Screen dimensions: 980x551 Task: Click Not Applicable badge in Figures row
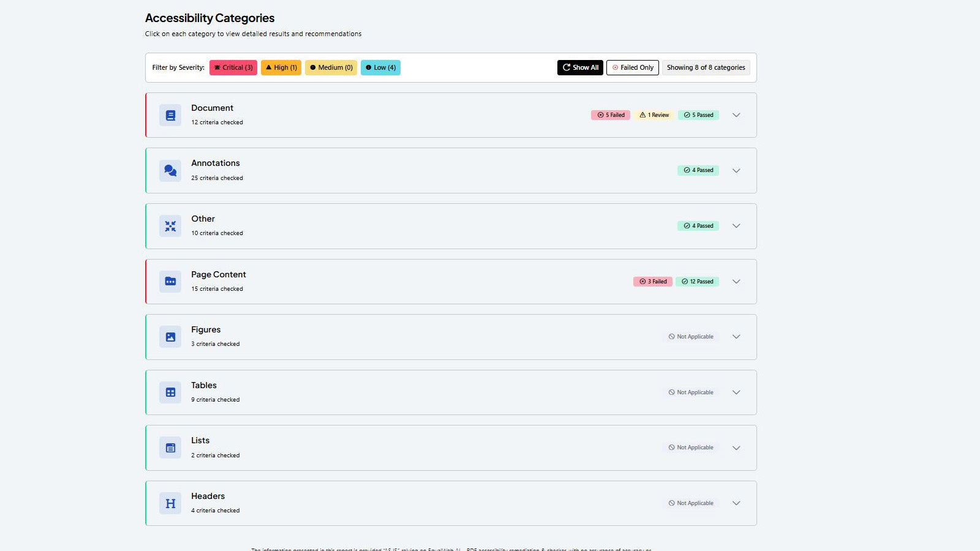coord(691,337)
